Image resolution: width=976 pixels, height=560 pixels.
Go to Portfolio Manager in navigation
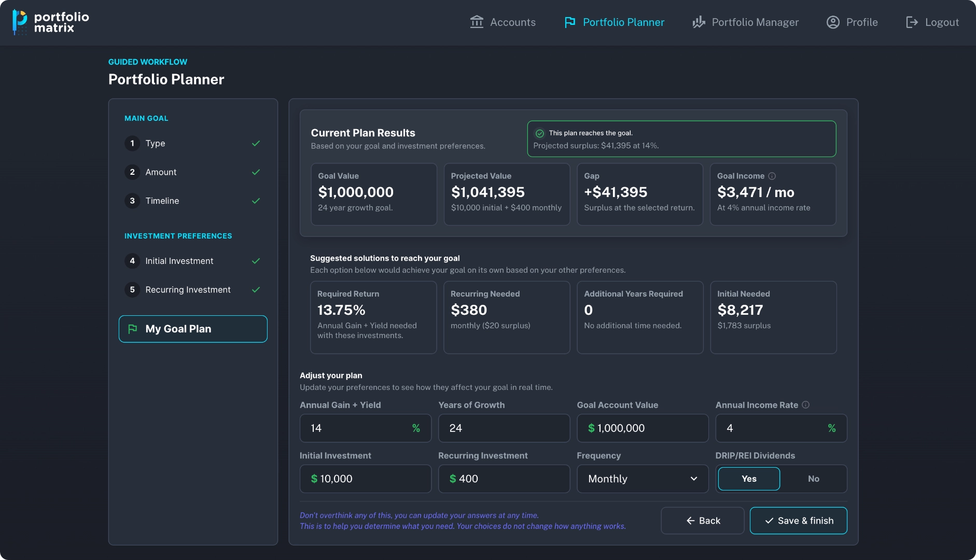(745, 22)
